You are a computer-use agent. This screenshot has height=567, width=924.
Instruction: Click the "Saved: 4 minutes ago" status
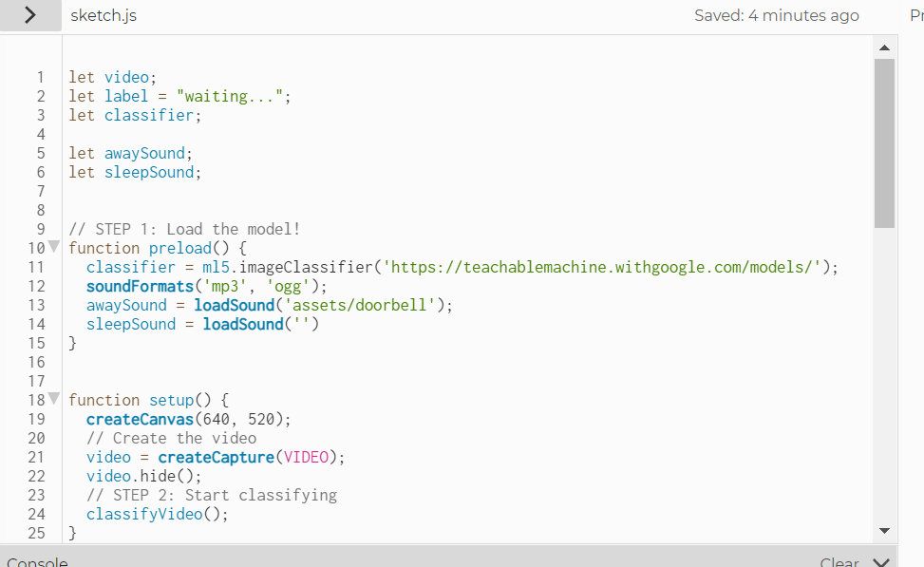(x=776, y=15)
